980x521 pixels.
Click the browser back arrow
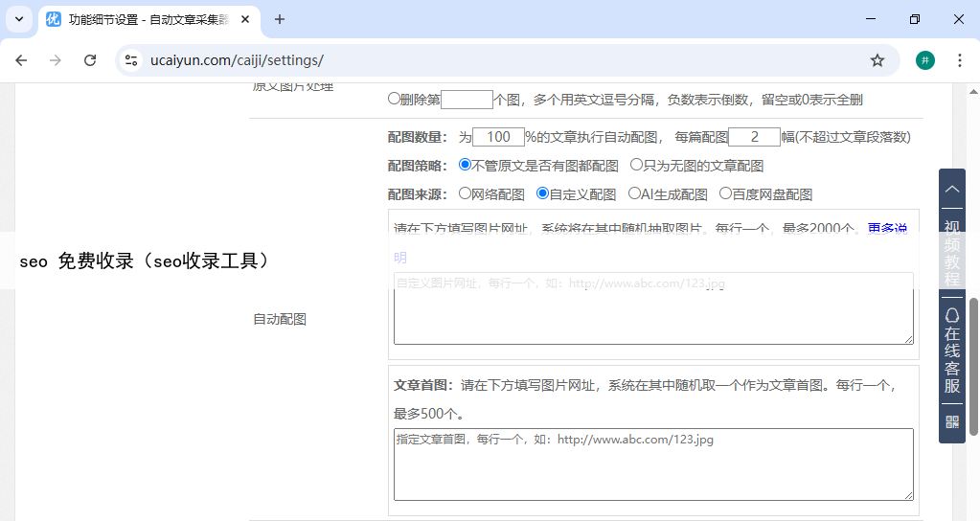point(21,60)
